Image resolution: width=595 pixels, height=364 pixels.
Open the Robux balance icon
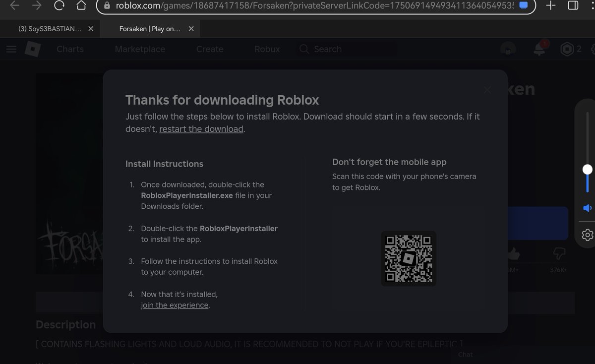tap(567, 49)
